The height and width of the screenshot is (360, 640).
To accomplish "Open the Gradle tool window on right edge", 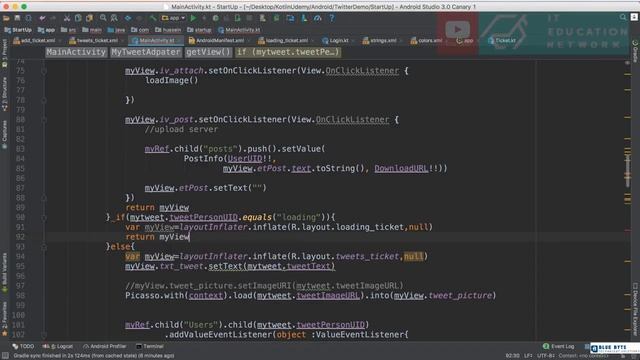I will [x=635, y=51].
